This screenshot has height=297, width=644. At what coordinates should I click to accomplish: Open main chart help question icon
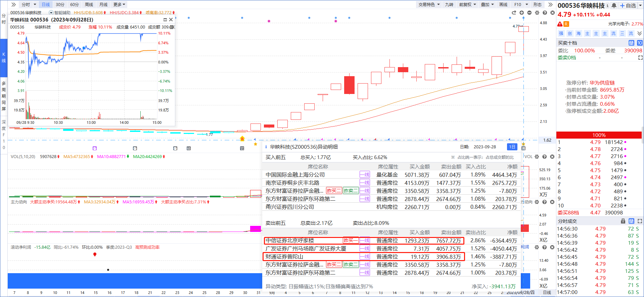pos(545,13)
